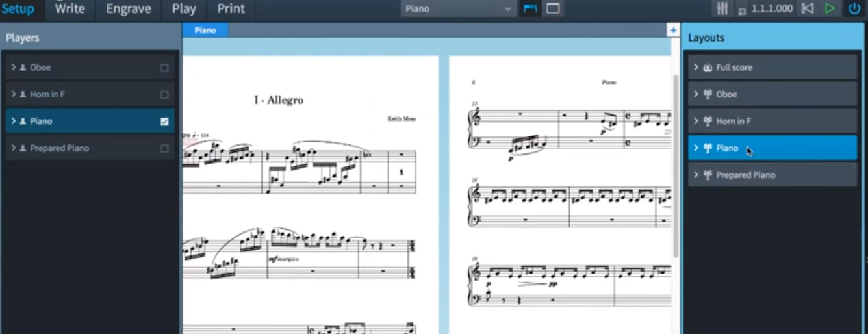The image size is (868, 334).
Task: Toggle the activate project power button
Action: pyautogui.click(x=854, y=9)
